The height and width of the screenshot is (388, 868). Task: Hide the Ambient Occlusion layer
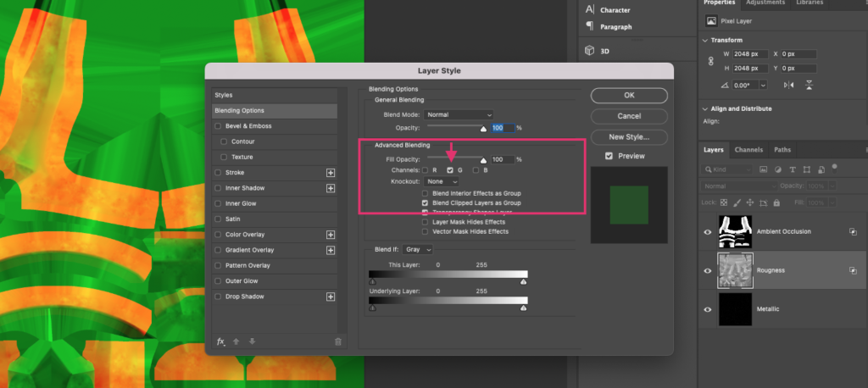tap(708, 232)
